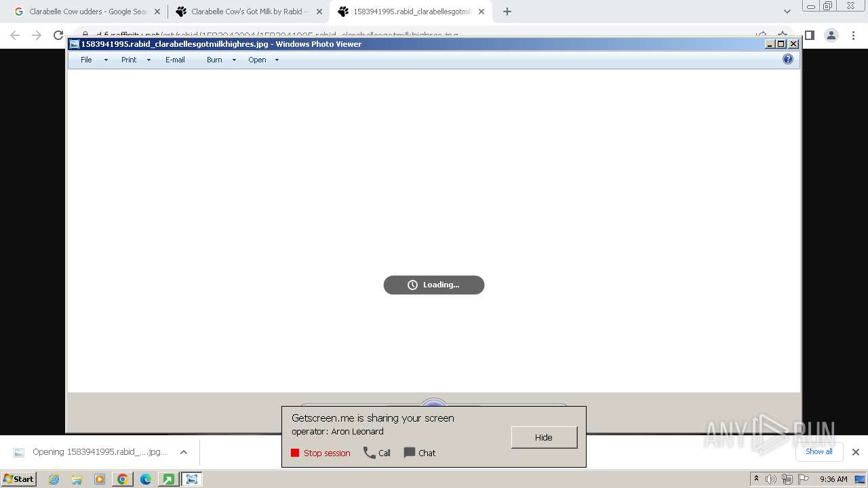Minimize the Photo Viewer window
The height and width of the screenshot is (488, 868).
(x=770, y=44)
